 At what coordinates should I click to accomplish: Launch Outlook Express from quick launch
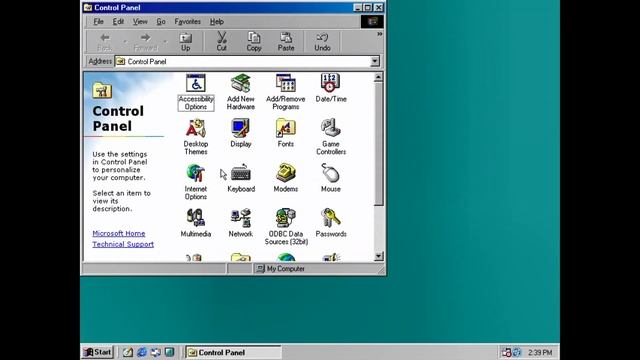point(156,352)
